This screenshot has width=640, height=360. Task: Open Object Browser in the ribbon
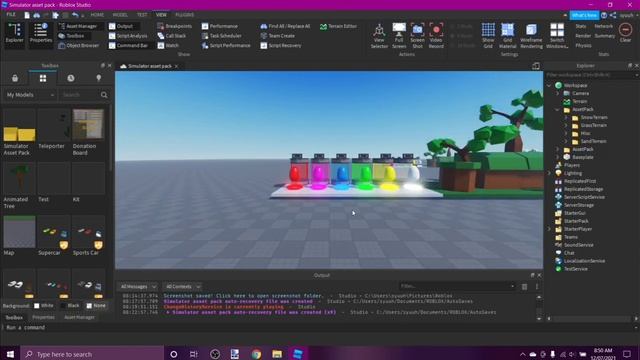click(78, 46)
